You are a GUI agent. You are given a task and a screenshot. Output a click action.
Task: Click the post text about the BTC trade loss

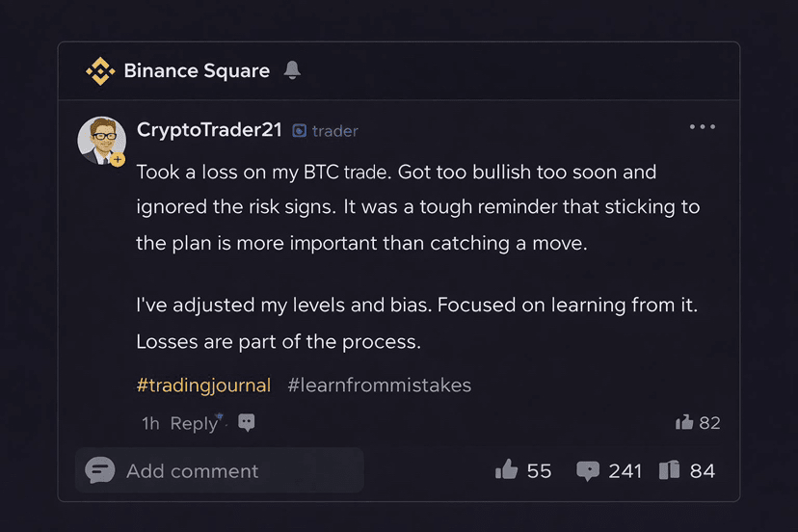[417, 208]
